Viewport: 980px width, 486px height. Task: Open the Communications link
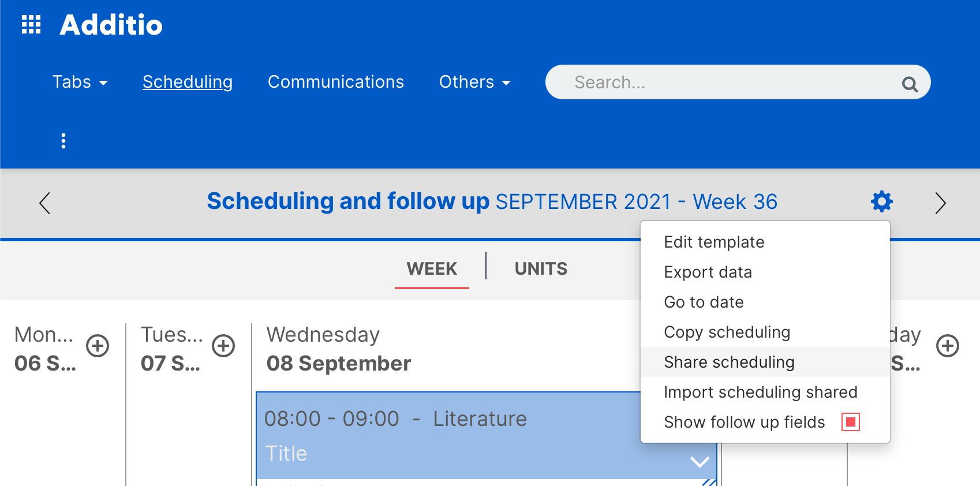[335, 82]
